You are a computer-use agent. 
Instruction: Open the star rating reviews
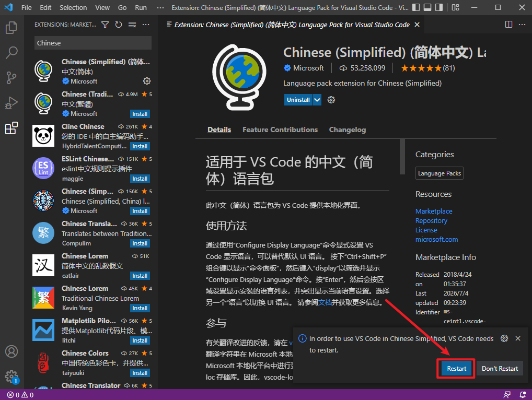click(x=427, y=68)
